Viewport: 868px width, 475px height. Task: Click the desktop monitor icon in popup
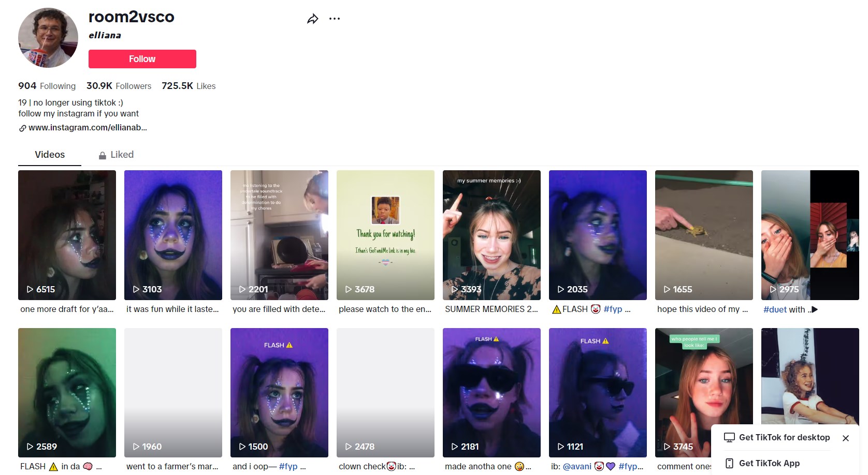click(x=729, y=438)
